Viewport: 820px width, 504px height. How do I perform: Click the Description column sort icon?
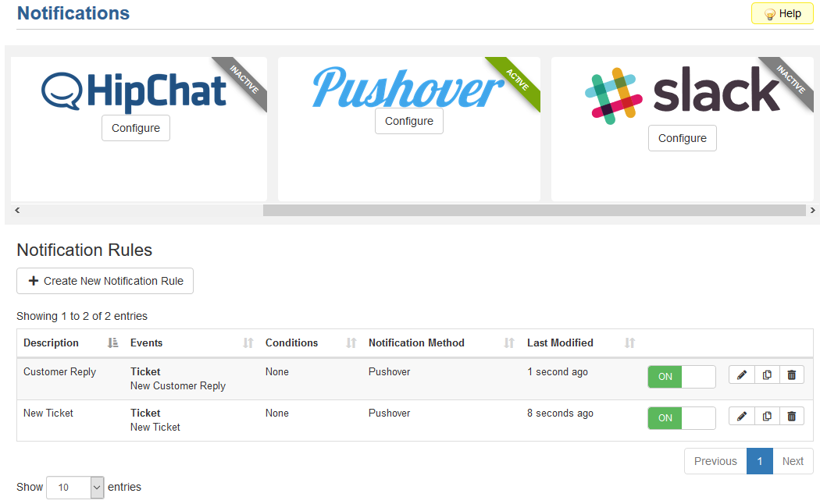point(112,343)
